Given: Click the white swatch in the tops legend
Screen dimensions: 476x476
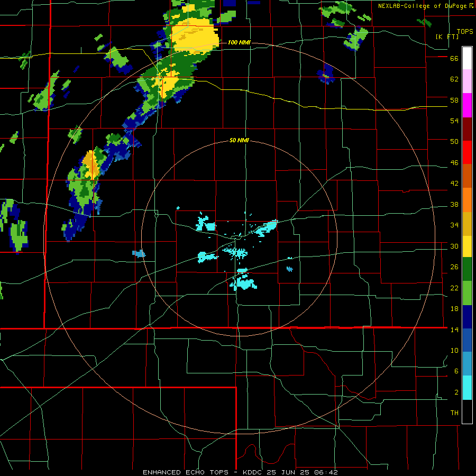Looking at the screenshot, I should click(x=467, y=58).
